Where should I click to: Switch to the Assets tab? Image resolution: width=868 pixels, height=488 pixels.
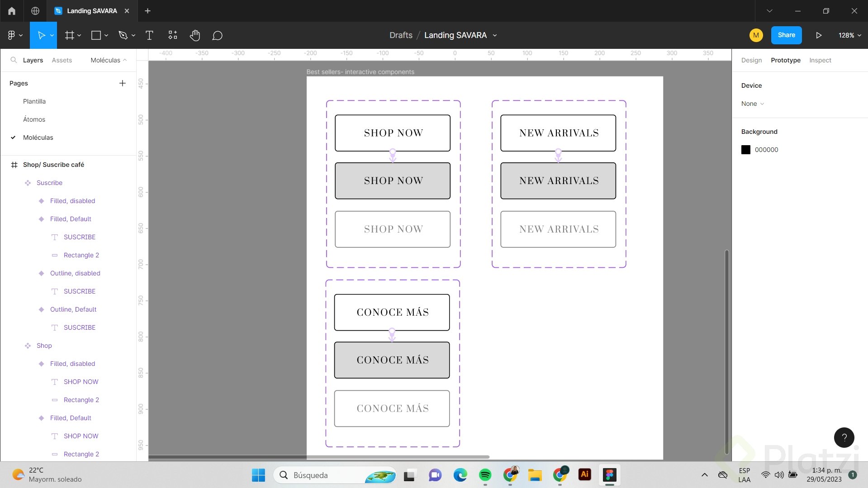(x=62, y=60)
